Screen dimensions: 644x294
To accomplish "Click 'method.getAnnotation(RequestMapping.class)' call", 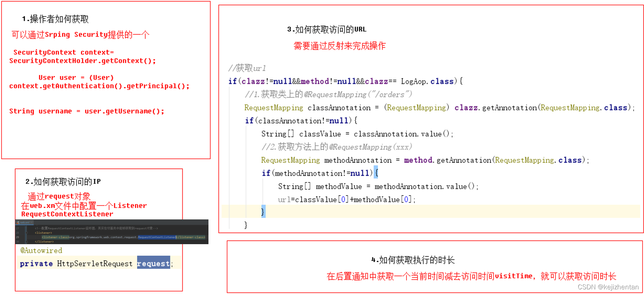I will point(495,160).
